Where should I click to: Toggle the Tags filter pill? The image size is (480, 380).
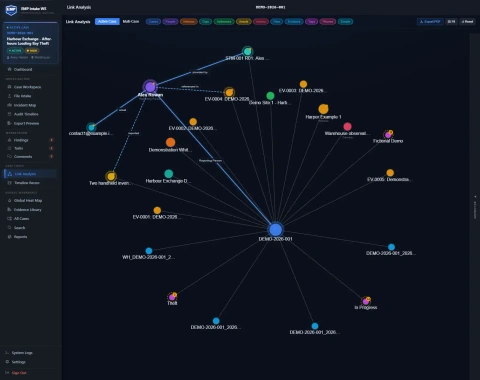311,22
